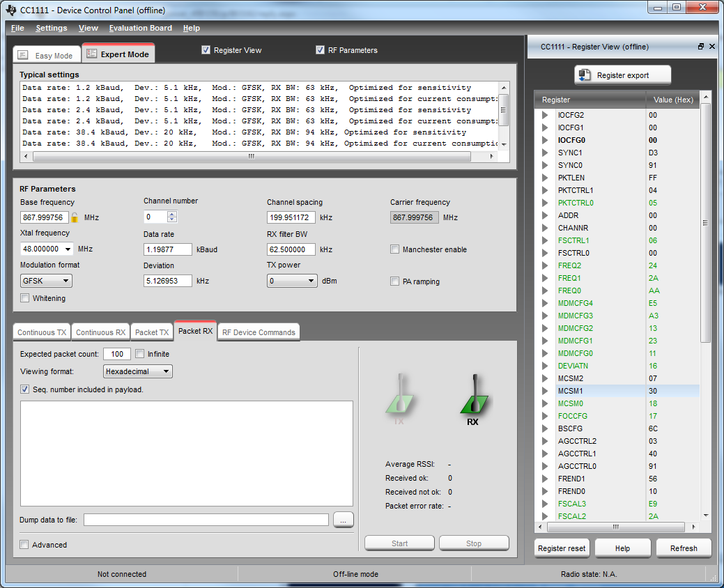This screenshot has height=588, width=724.
Task: Enable PA ramping checkbox
Action: (394, 281)
